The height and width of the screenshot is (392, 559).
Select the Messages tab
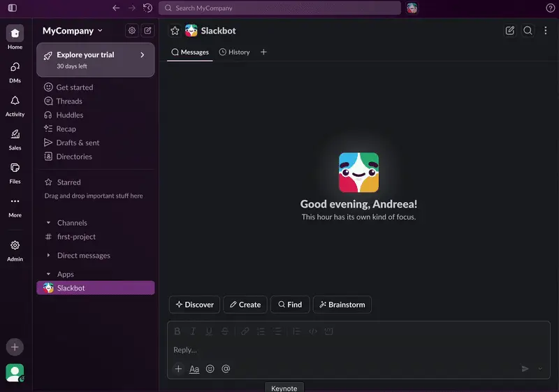tap(190, 52)
